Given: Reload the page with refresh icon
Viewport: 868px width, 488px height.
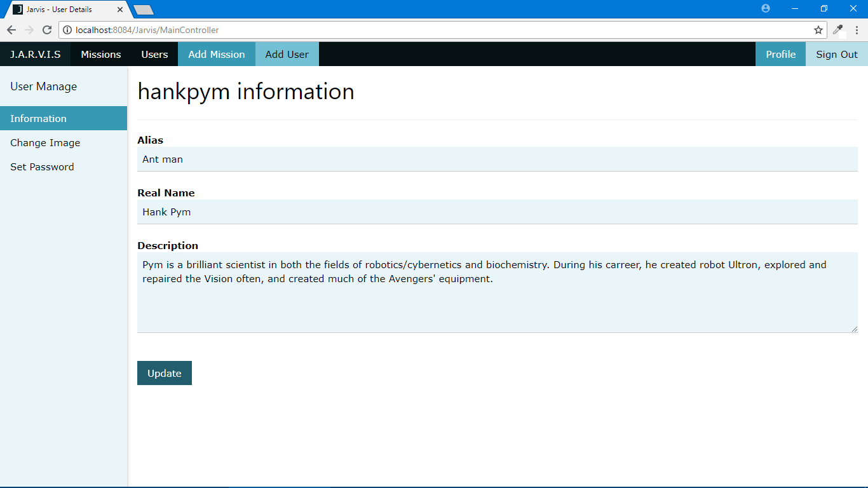Looking at the screenshot, I should (47, 30).
